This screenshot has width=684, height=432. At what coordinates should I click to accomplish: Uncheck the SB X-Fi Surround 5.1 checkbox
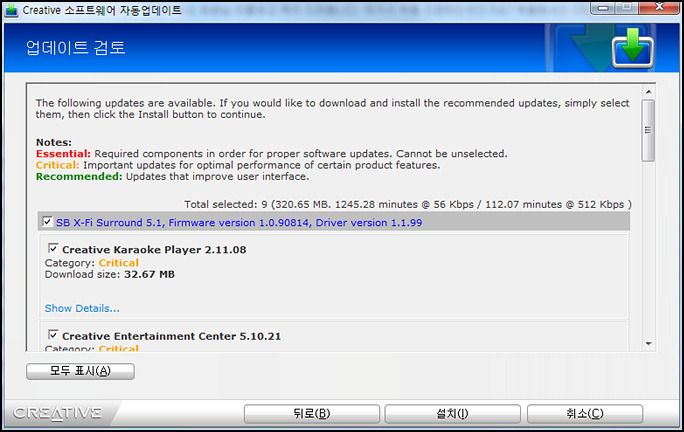pos(47,221)
